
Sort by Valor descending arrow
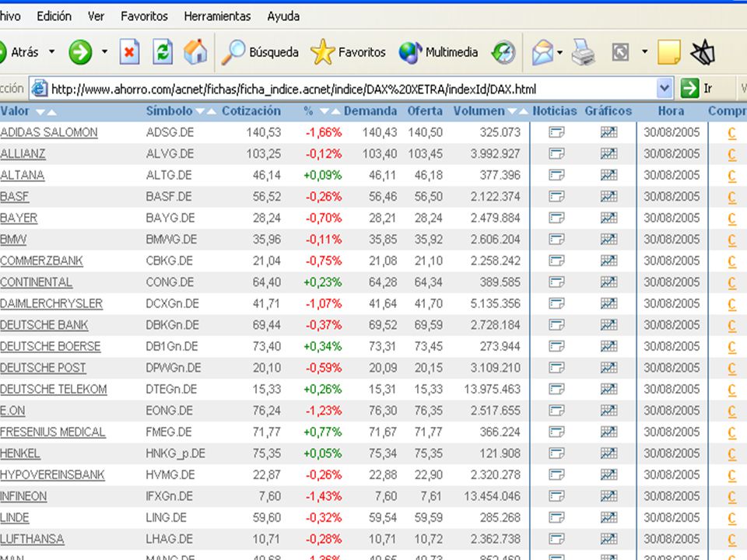tap(40, 112)
